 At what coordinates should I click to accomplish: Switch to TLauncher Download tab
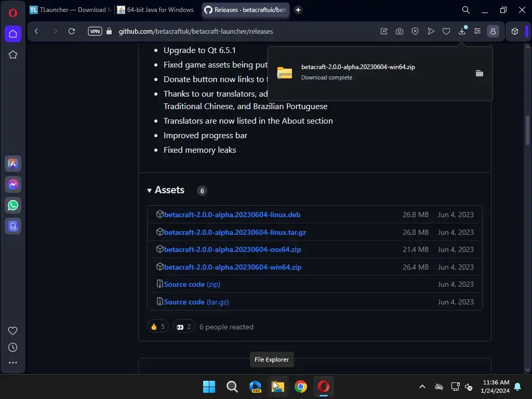tap(71, 10)
